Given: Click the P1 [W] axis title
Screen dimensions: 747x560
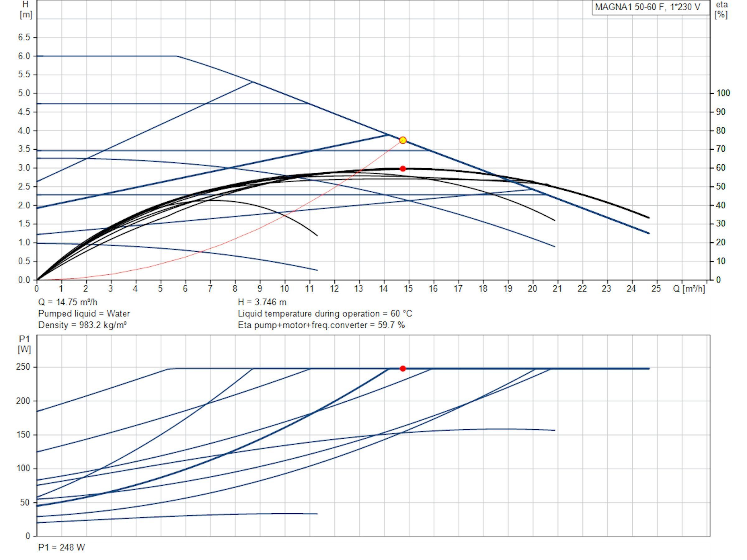Looking at the screenshot, I should click(24, 344).
